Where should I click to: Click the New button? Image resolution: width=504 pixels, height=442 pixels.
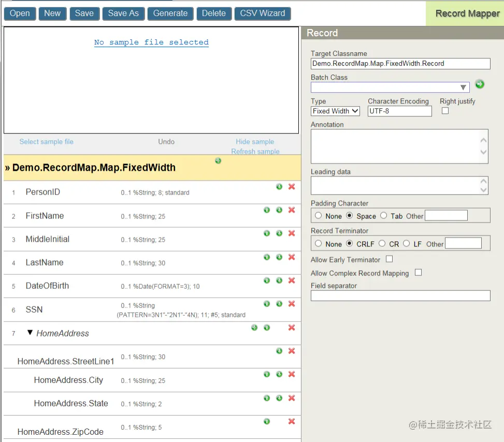click(52, 13)
